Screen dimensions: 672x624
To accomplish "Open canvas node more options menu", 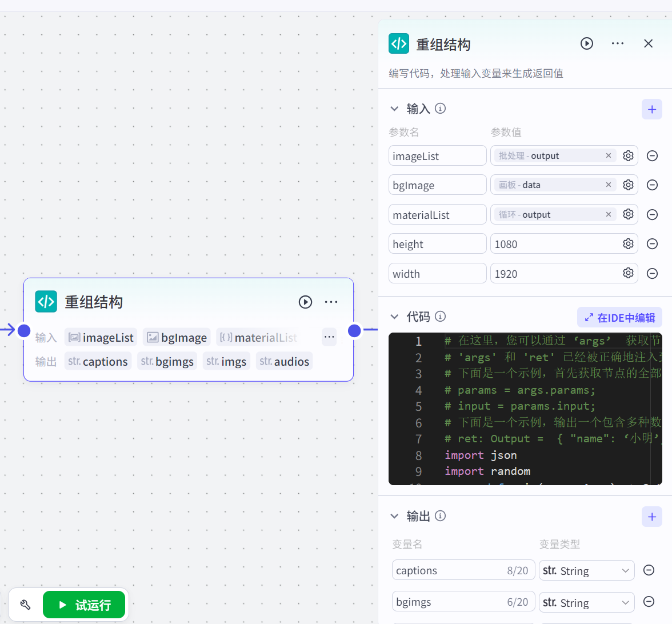I will 331,302.
